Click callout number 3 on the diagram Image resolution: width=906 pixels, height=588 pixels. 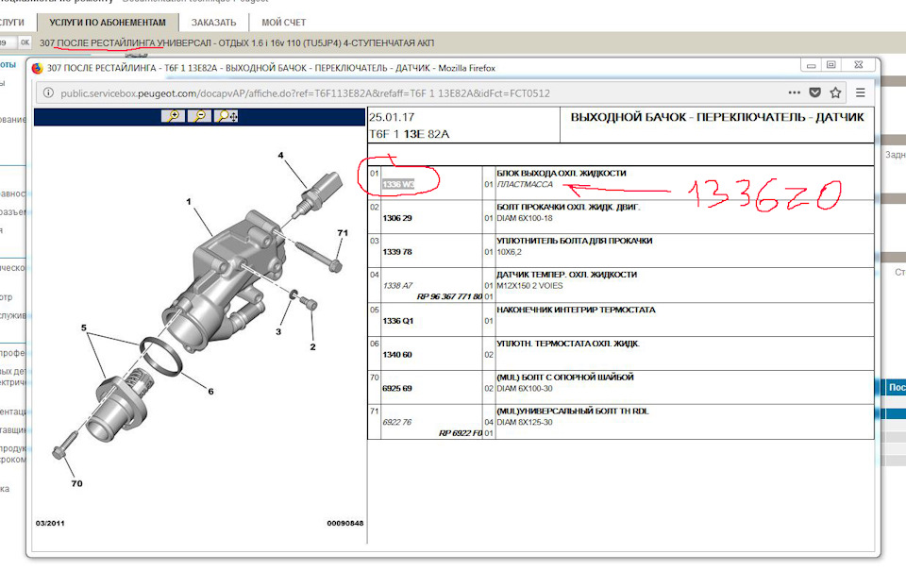[278, 331]
